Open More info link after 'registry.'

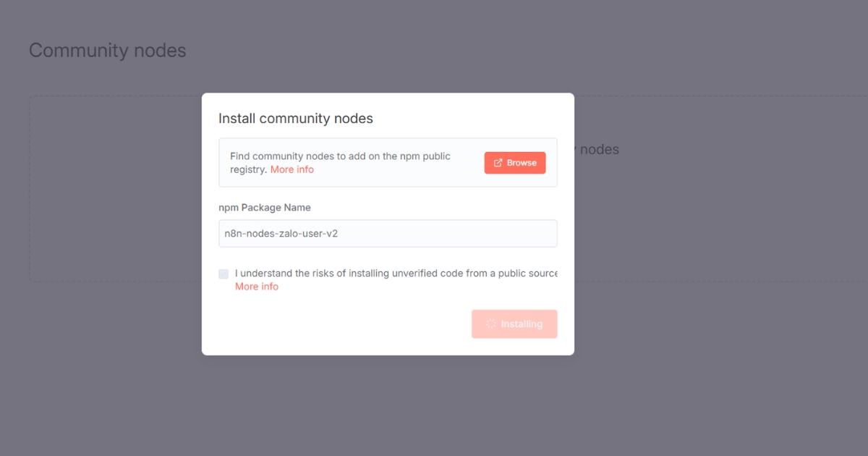292,169
